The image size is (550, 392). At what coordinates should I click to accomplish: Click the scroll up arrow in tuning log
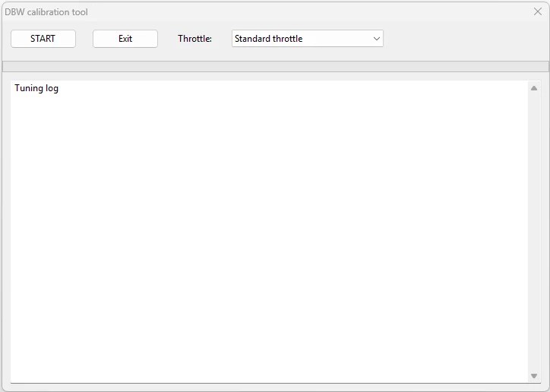point(534,88)
